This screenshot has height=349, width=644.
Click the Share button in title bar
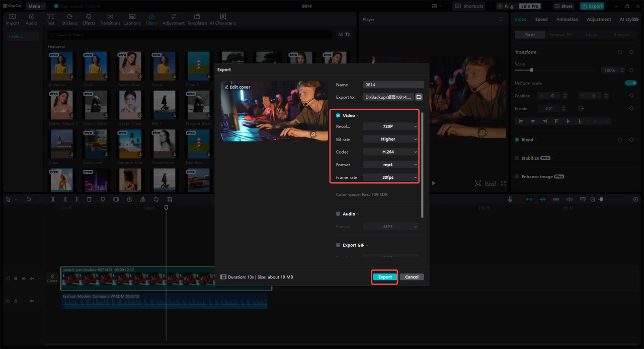(x=563, y=6)
